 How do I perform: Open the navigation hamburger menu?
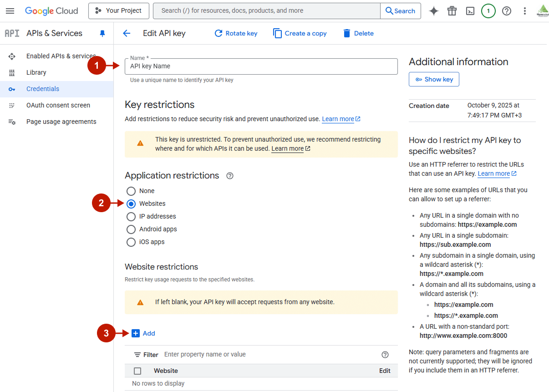click(x=10, y=11)
